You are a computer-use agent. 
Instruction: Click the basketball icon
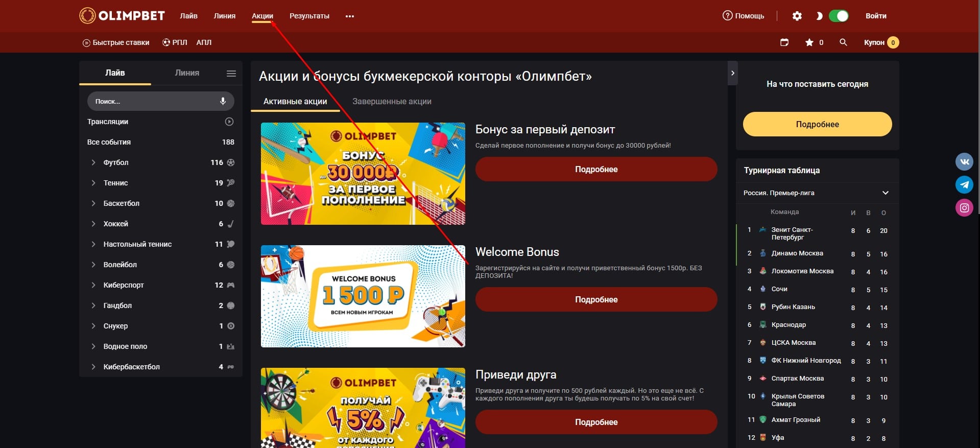click(x=231, y=203)
